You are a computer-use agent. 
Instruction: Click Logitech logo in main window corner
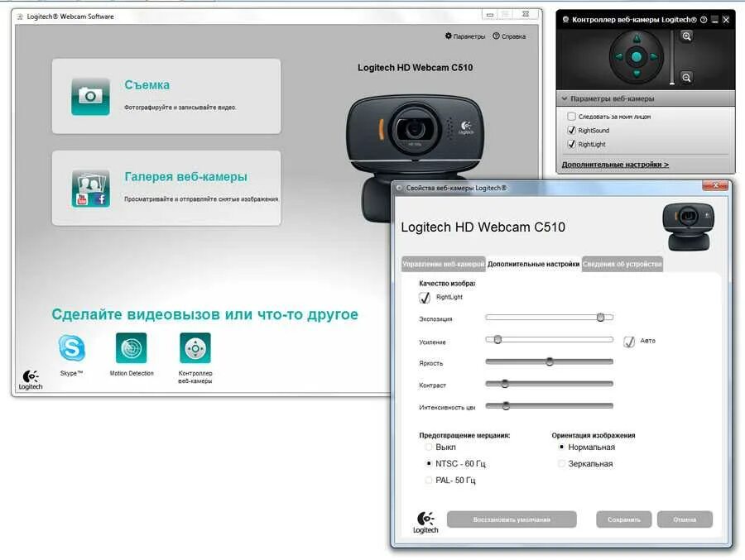coord(31,380)
